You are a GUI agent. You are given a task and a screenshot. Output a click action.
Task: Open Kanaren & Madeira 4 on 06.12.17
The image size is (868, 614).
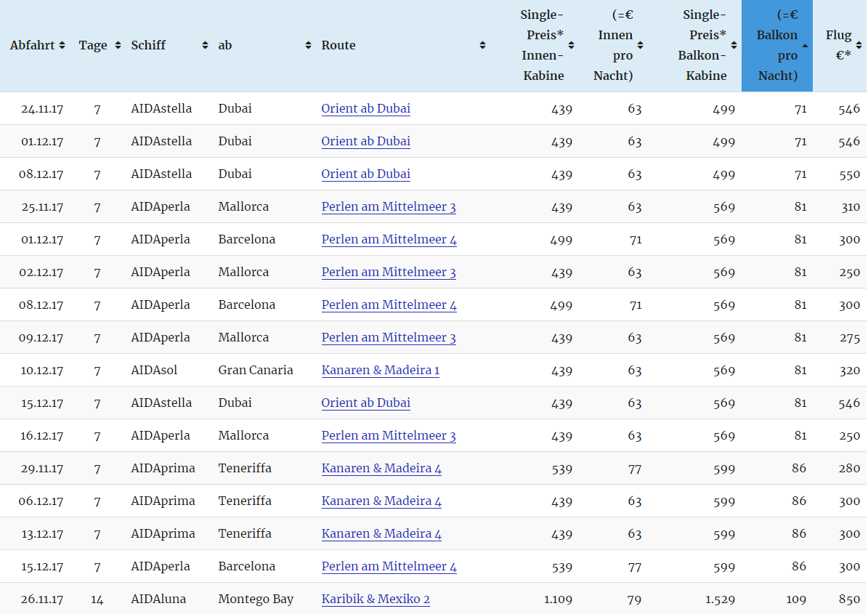click(381, 501)
